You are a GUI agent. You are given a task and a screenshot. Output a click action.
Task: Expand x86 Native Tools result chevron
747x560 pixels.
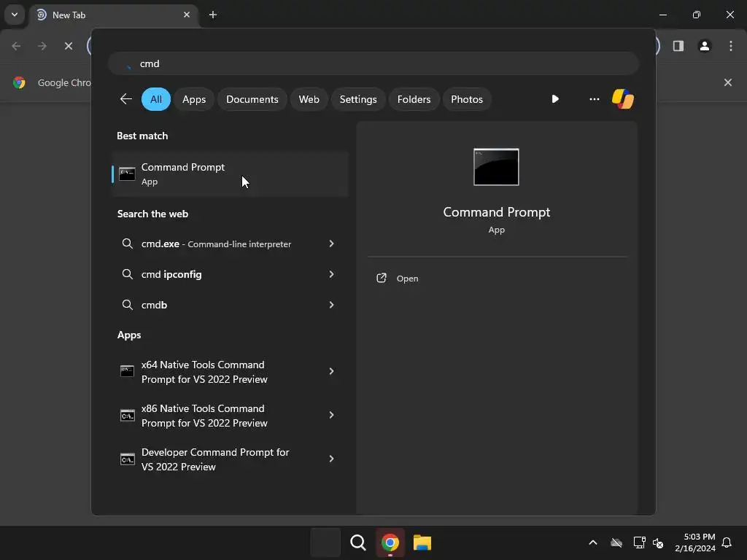pyautogui.click(x=332, y=415)
